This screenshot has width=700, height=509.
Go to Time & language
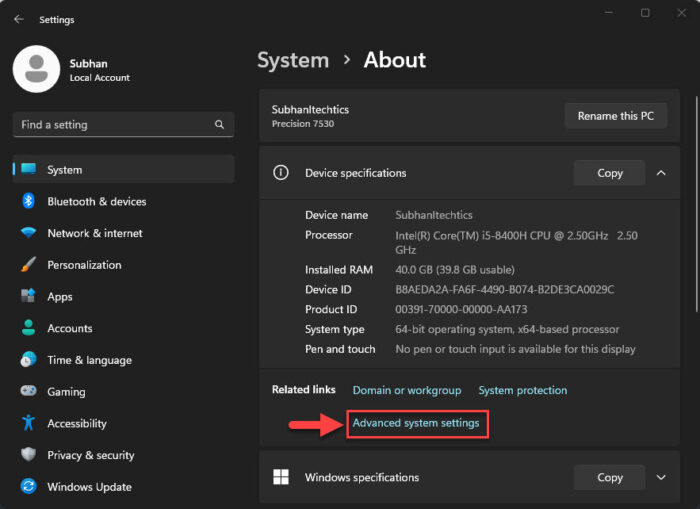124,359
